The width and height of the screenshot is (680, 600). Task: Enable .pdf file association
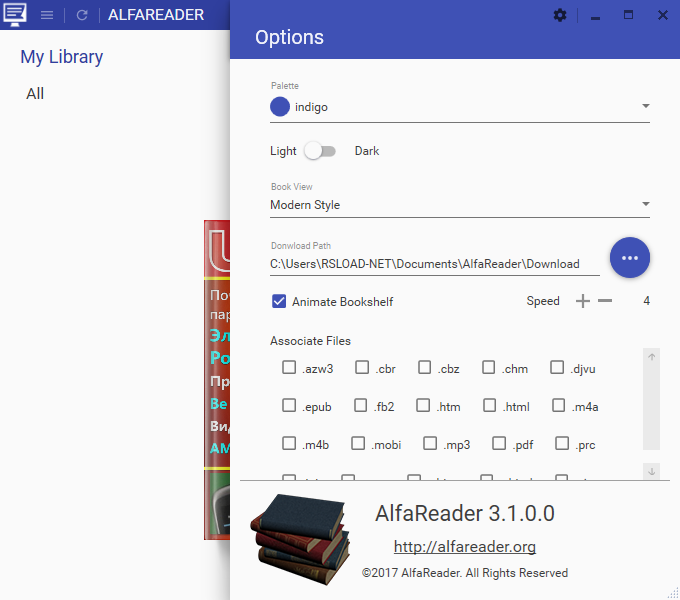click(499, 443)
